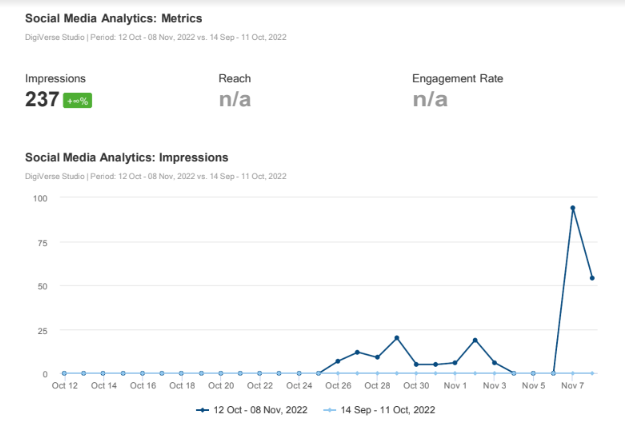Click the Oct 29 peak data point
The height and width of the screenshot is (447, 625).
point(397,338)
